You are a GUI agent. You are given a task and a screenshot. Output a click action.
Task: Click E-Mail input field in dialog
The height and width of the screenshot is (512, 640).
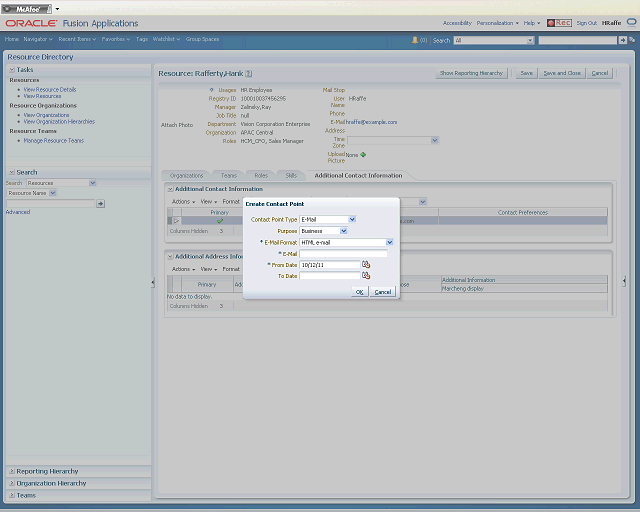343,254
